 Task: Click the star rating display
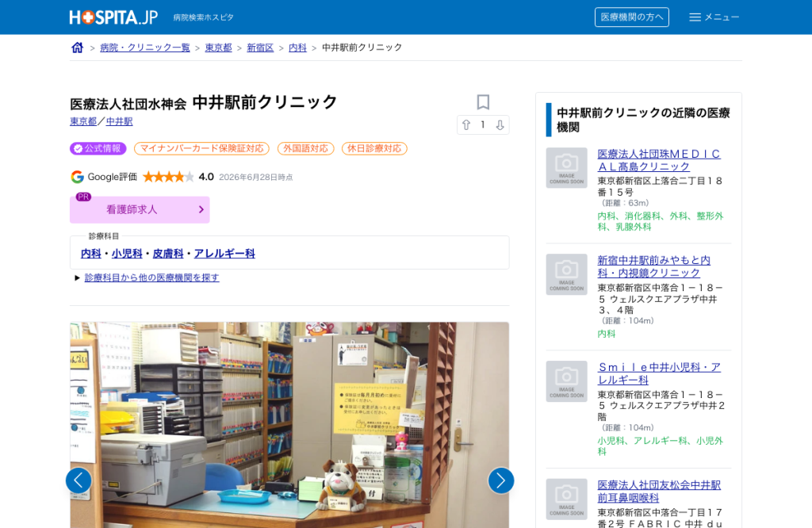[x=168, y=177]
